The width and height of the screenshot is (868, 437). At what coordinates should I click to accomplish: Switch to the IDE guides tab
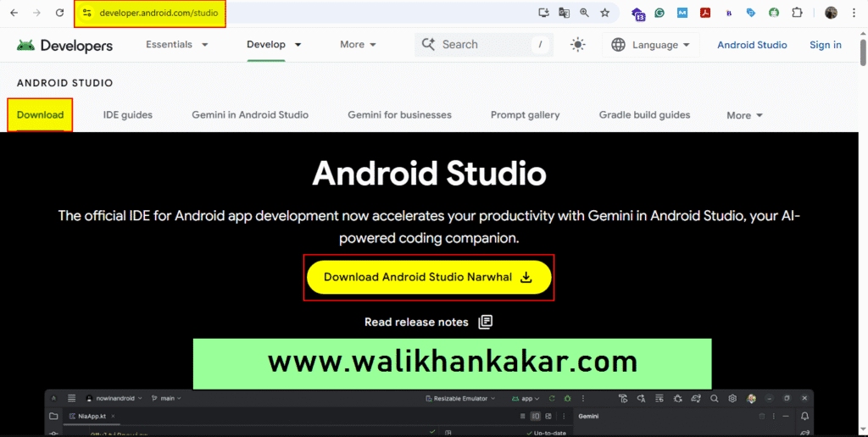pos(128,115)
